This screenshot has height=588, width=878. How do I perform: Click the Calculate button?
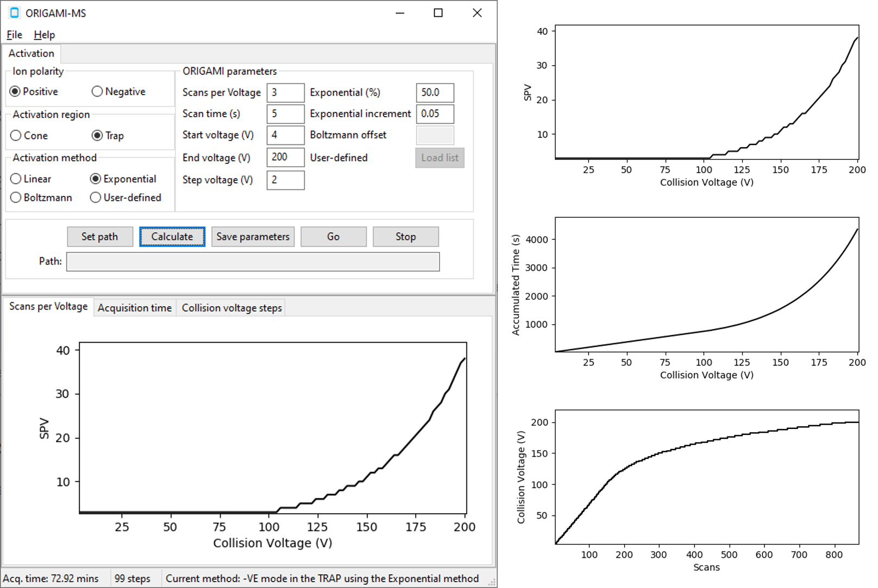point(172,237)
